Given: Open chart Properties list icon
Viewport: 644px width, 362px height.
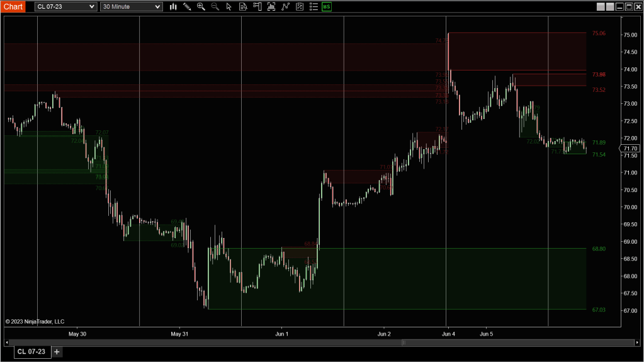Looking at the screenshot, I should tap(313, 6).
